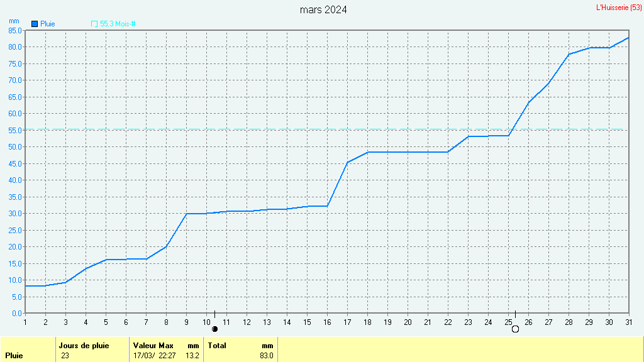Click the 85.0 y-axis label
The height and width of the screenshot is (362, 644).
(15, 30)
